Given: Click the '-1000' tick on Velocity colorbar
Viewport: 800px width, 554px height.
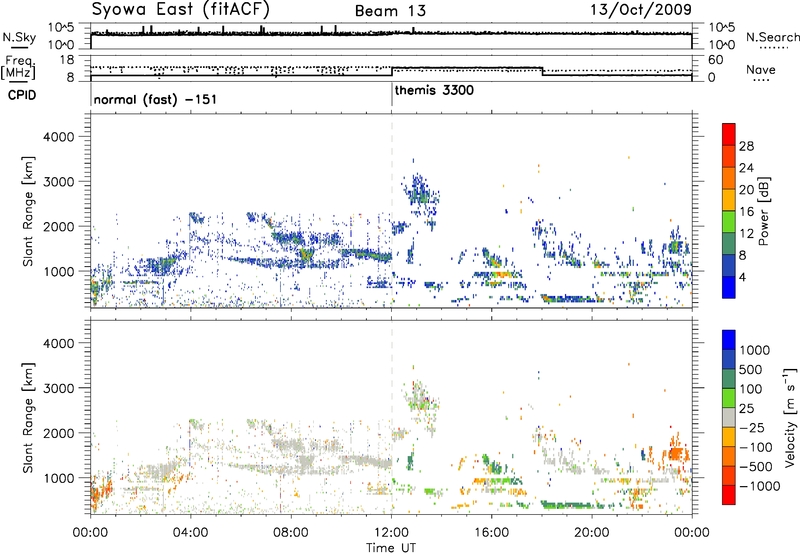Looking at the screenshot, I should click(759, 486).
